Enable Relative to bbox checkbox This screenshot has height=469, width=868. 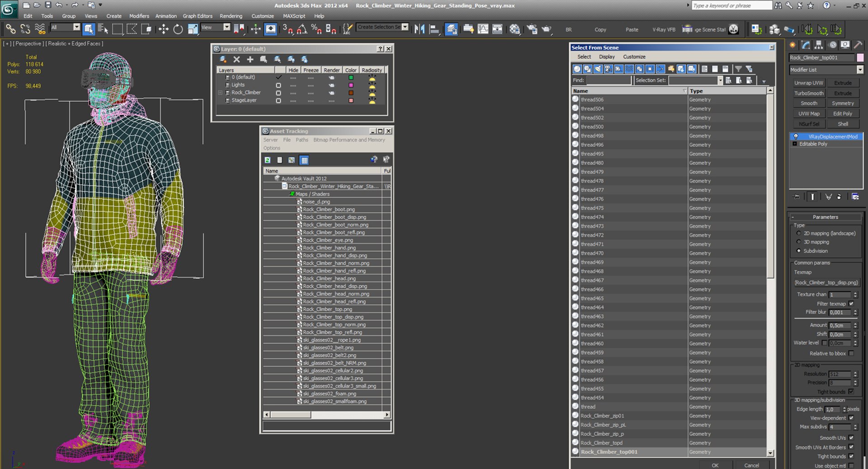(x=851, y=353)
